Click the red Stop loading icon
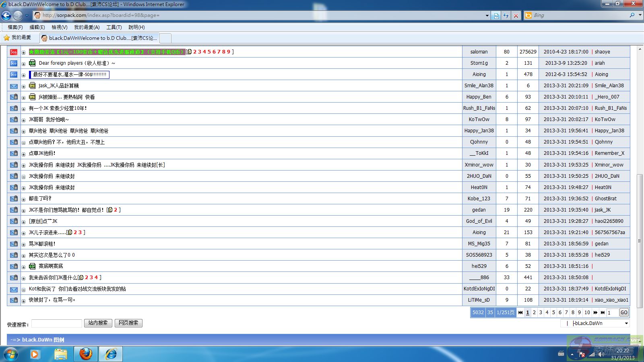 tap(516, 15)
